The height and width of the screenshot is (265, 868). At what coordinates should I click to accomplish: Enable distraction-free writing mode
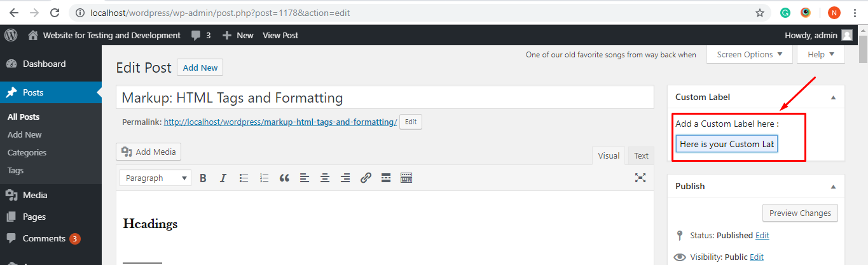click(x=640, y=178)
